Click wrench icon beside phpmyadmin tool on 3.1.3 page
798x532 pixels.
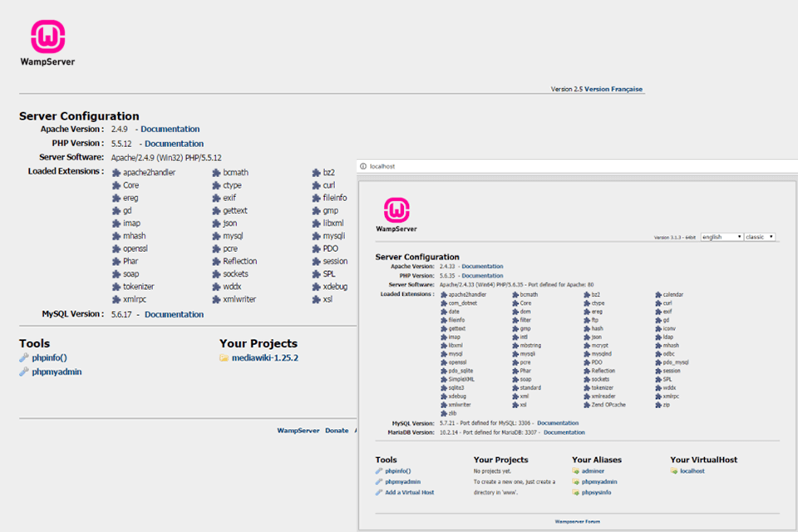tap(379, 481)
